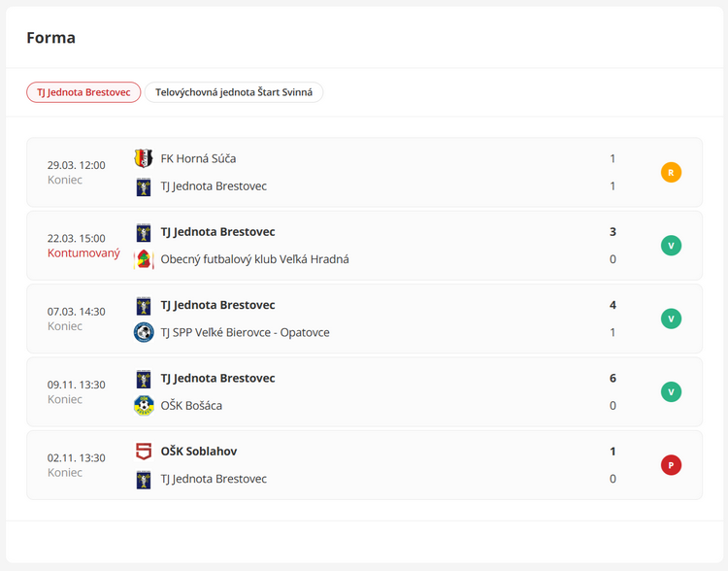
Task: Open TJ Jednota Brestovec in 29.03. match
Action: pos(214,186)
